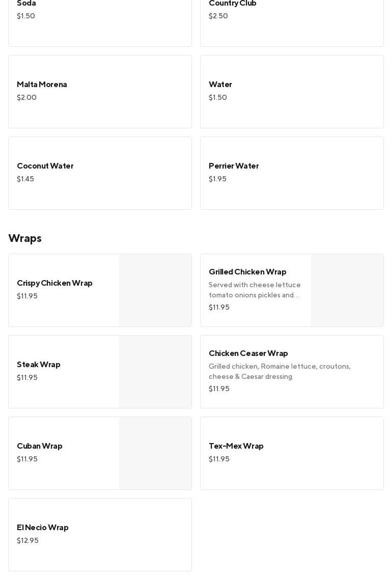Open the El Necio Wrap item
The image size is (392, 578).
tap(100, 535)
